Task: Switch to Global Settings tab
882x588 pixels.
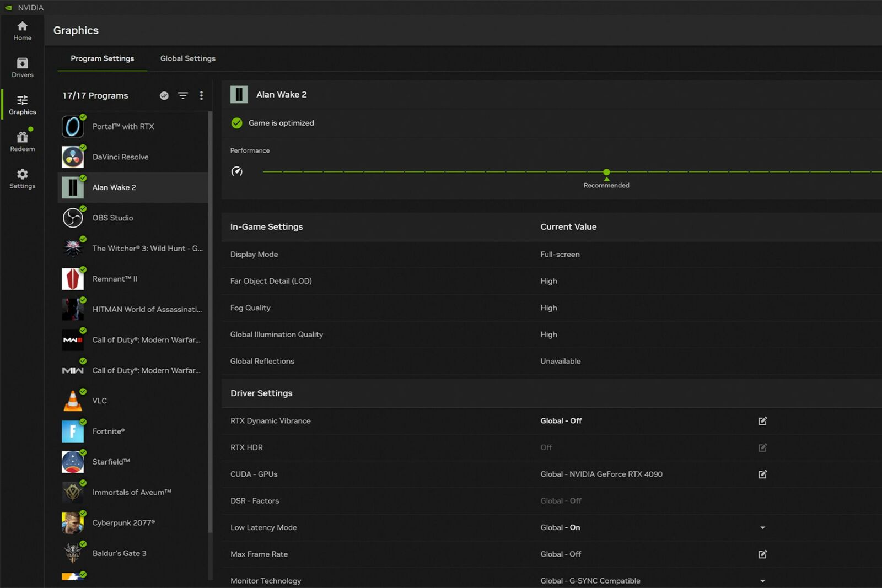Action: (x=188, y=58)
